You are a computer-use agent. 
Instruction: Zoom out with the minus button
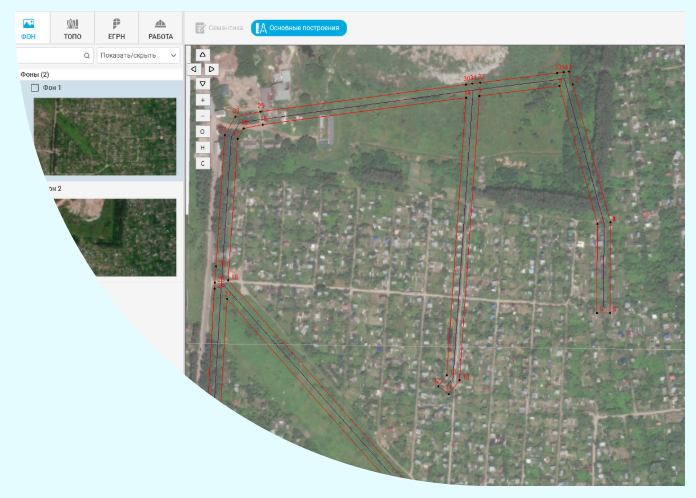[x=203, y=115]
